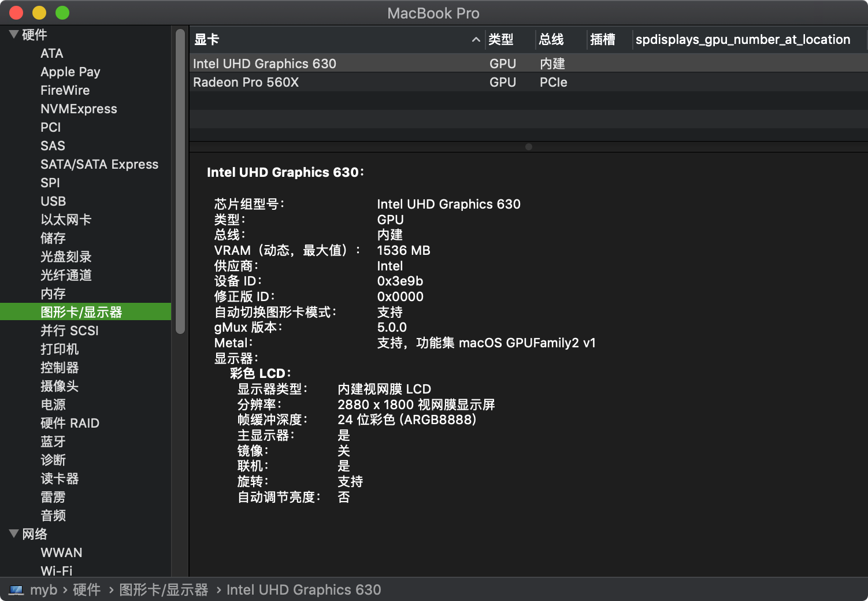Select Apple Pay in the sidebar
This screenshot has width=868, height=601.
tap(71, 72)
